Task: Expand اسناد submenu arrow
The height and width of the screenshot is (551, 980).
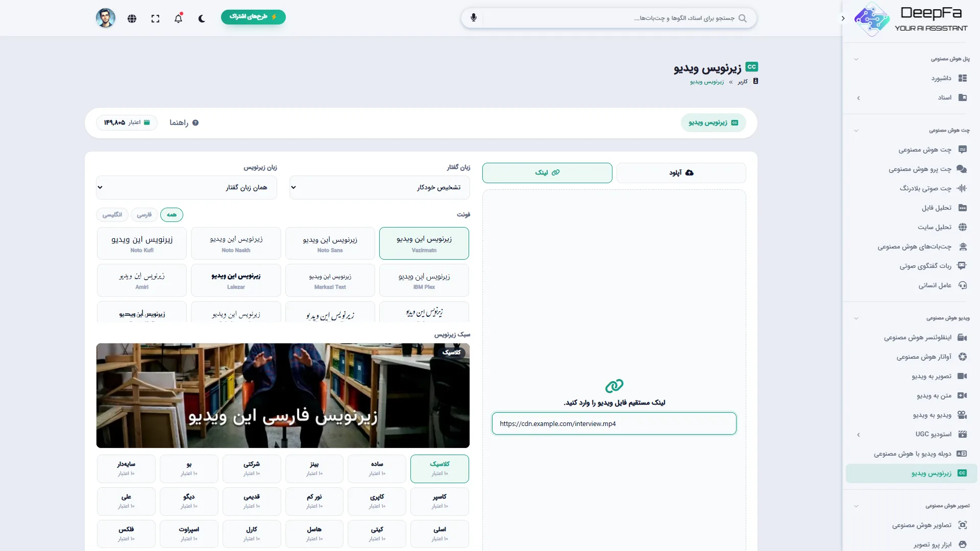Action: (859, 98)
